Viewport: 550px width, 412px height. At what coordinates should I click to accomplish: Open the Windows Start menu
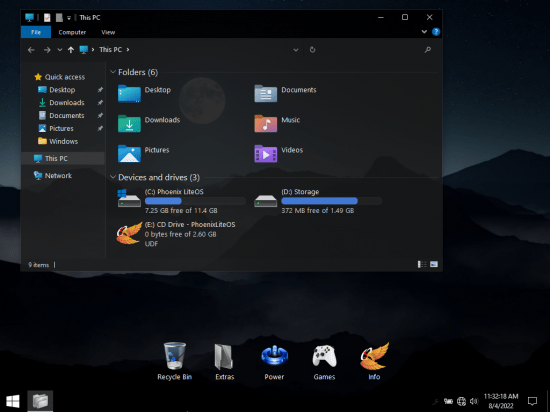13,401
